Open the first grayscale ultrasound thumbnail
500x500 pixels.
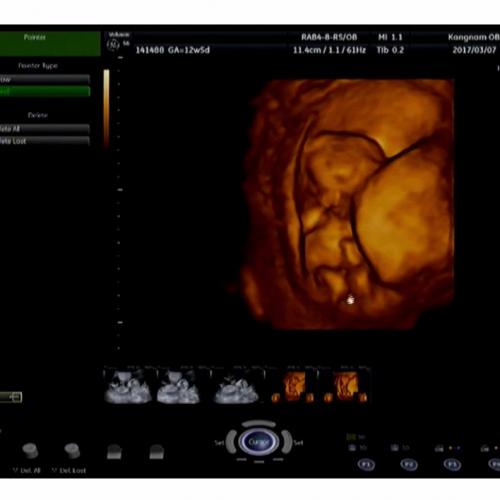click(x=129, y=386)
